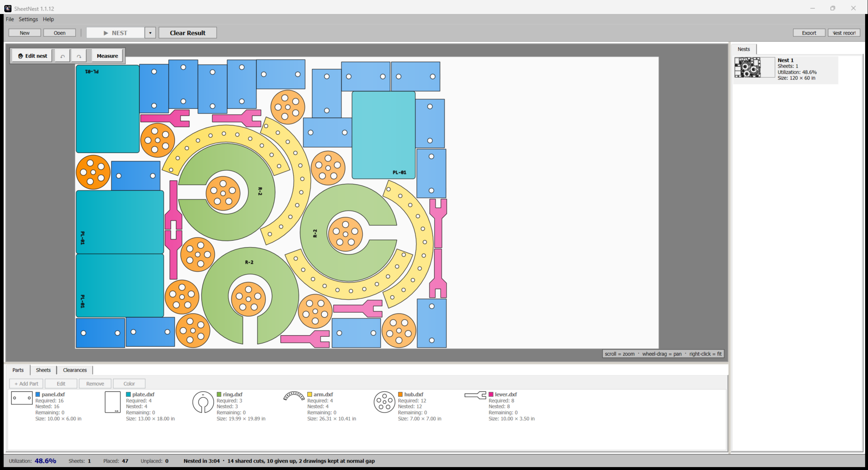Select the plate.dxf part preview icon
Viewport: 868px width, 470px height.
coord(113,402)
